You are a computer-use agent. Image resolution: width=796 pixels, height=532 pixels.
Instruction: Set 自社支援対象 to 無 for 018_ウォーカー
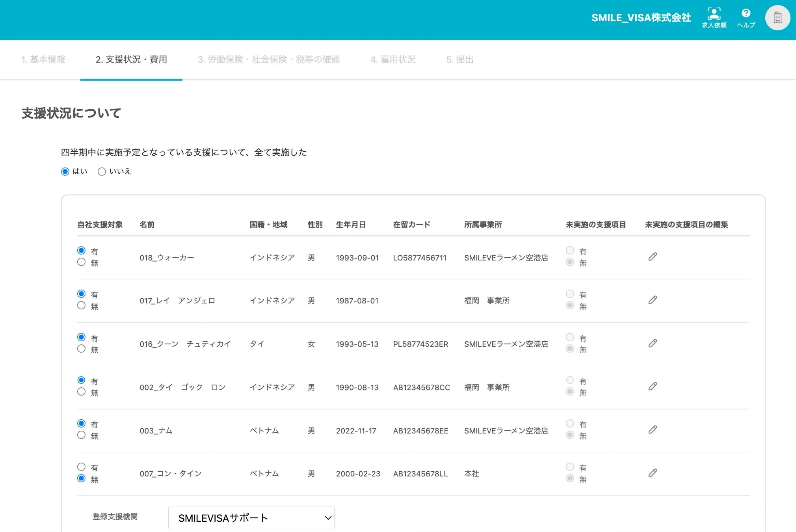pos(82,262)
